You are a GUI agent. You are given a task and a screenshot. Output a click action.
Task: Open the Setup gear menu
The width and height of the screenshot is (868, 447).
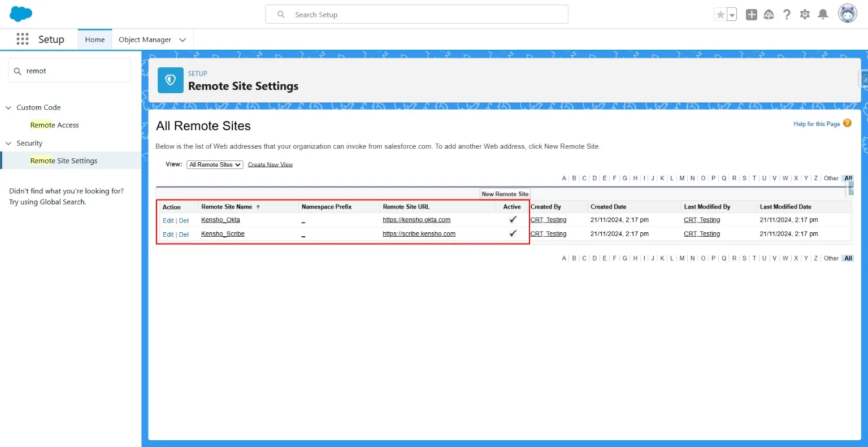(x=805, y=15)
